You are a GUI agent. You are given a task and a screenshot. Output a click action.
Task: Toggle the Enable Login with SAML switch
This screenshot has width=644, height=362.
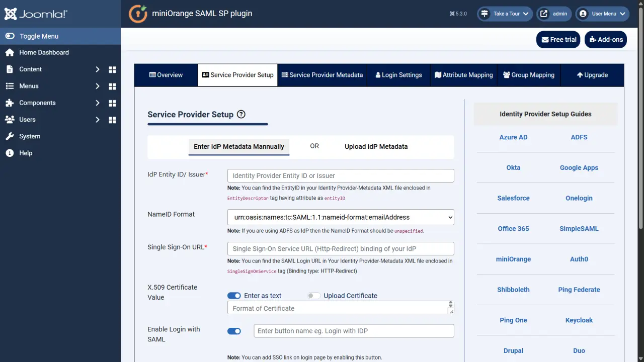[x=234, y=331]
